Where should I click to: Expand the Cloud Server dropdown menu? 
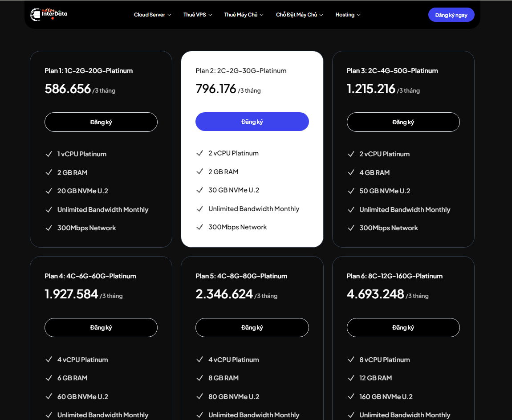click(x=152, y=15)
